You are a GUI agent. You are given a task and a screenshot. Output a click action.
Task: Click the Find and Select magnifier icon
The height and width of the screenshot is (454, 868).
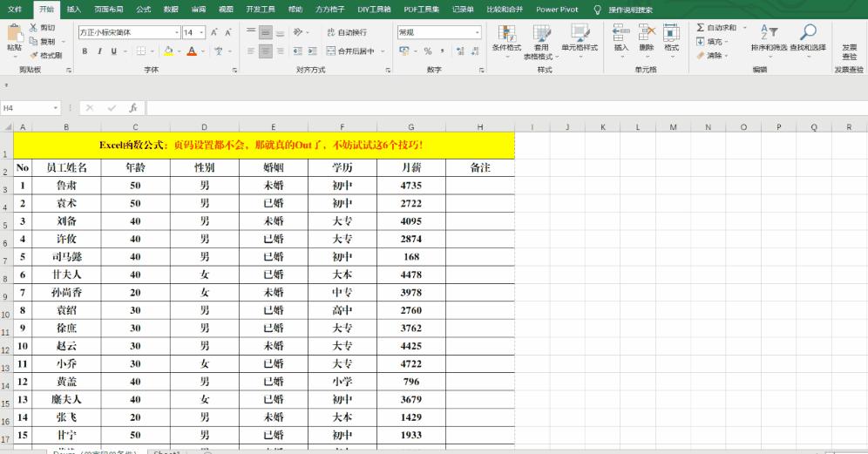(808, 33)
